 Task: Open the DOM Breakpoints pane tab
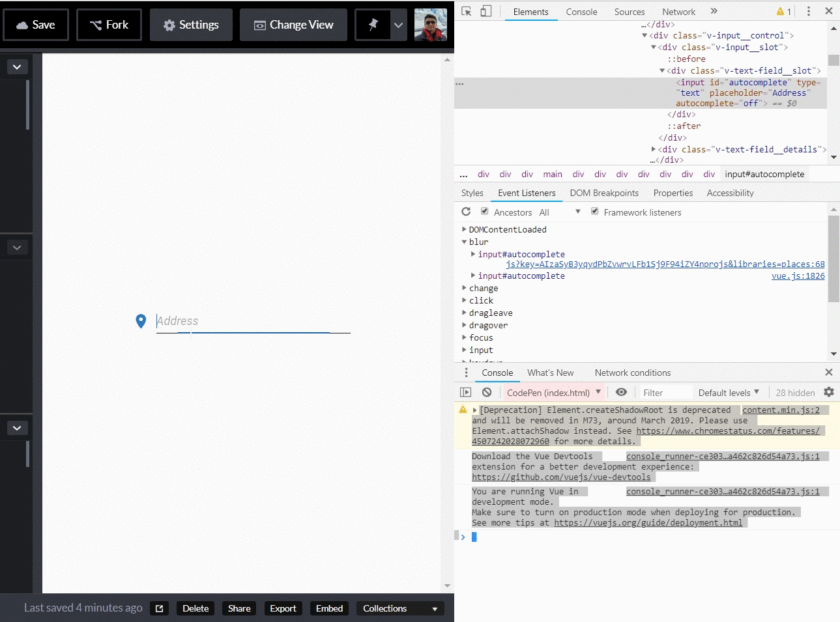(x=604, y=193)
